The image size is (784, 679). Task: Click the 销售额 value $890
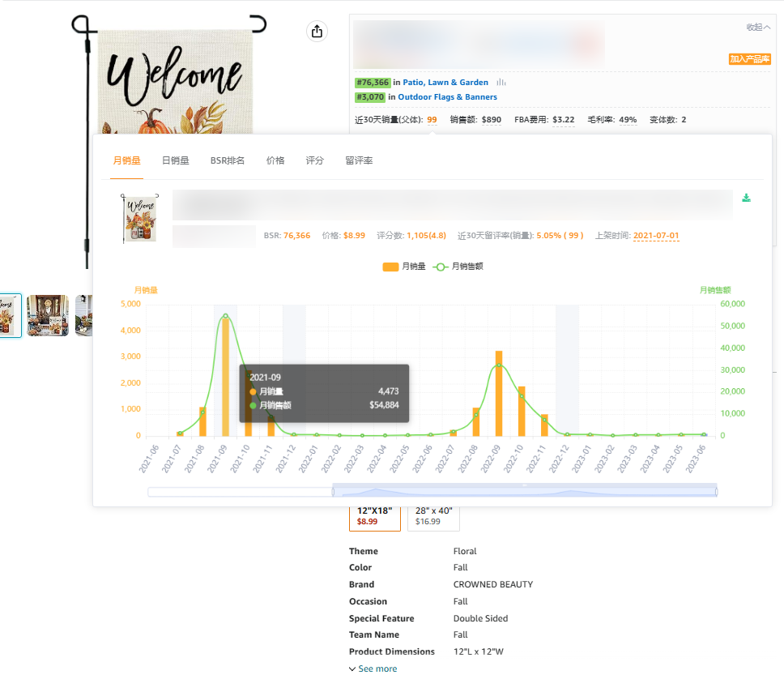pos(492,120)
